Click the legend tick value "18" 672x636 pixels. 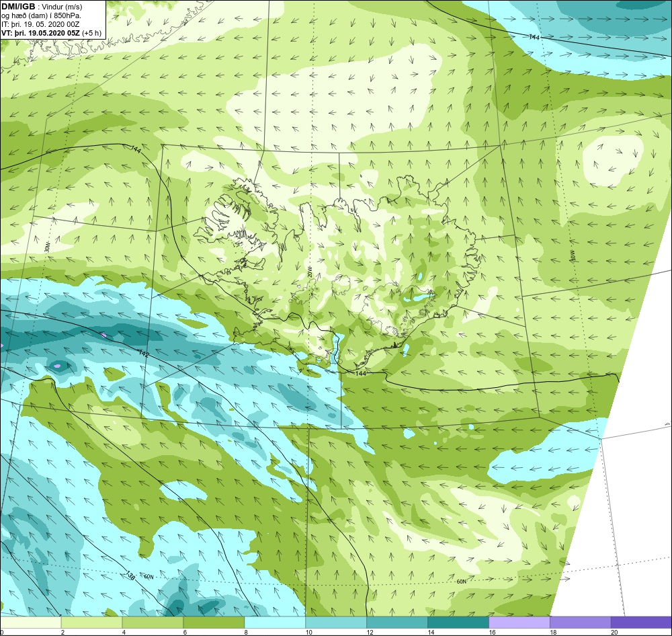[553, 632]
